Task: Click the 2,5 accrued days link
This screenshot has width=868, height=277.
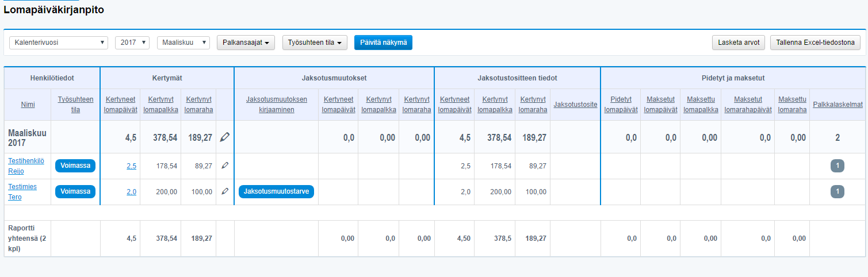Action: (x=131, y=166)
